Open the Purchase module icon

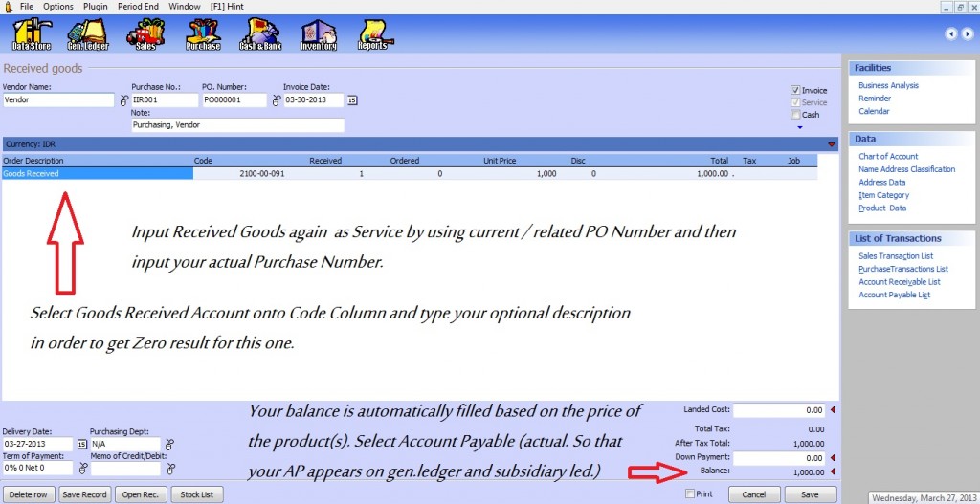[202, 36]
